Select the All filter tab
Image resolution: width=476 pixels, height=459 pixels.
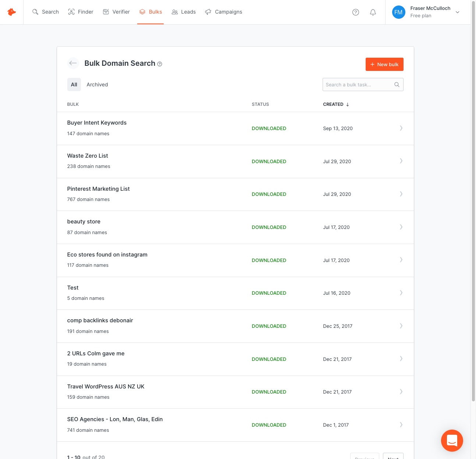click(74, 85)
